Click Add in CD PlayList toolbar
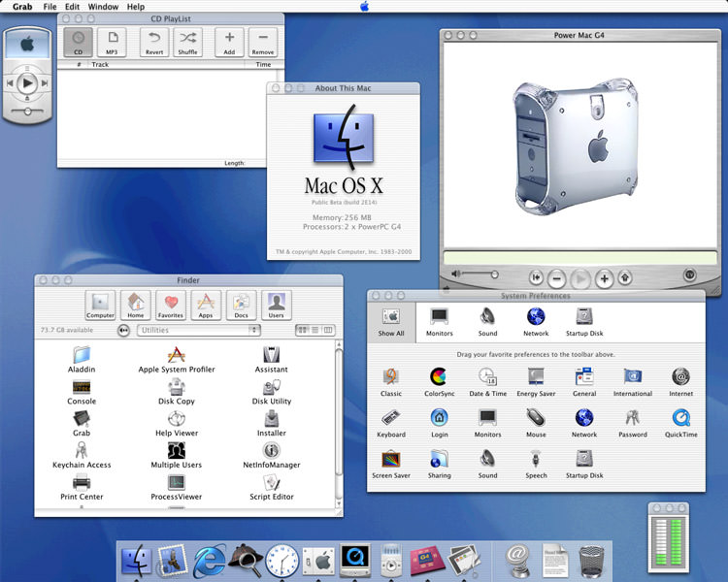The width and height of the screenshot is (728, 582). (229, 43)
